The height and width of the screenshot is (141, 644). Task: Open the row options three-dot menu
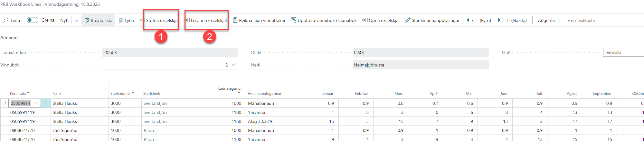(46, 103)
